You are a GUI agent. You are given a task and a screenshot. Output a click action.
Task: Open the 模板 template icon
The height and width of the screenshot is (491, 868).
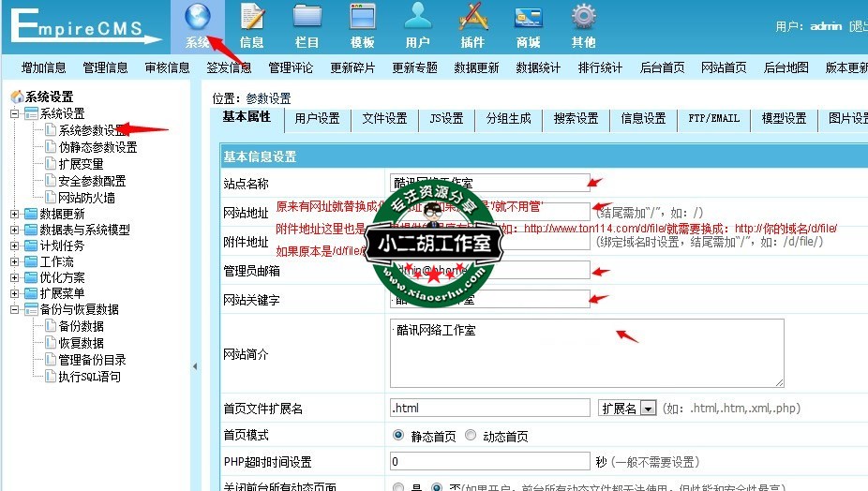363,19
